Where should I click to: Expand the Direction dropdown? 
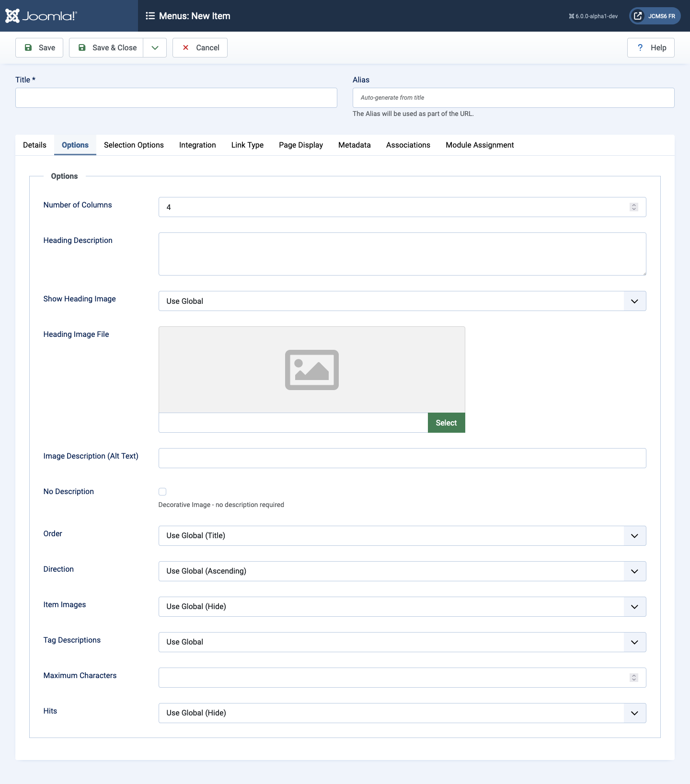point(402,571)
